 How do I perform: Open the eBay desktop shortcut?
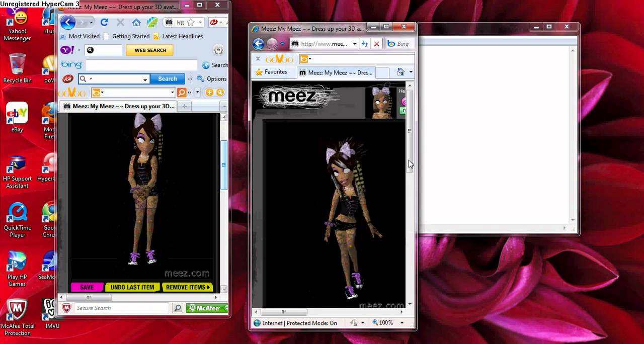(x=17, y=118)
